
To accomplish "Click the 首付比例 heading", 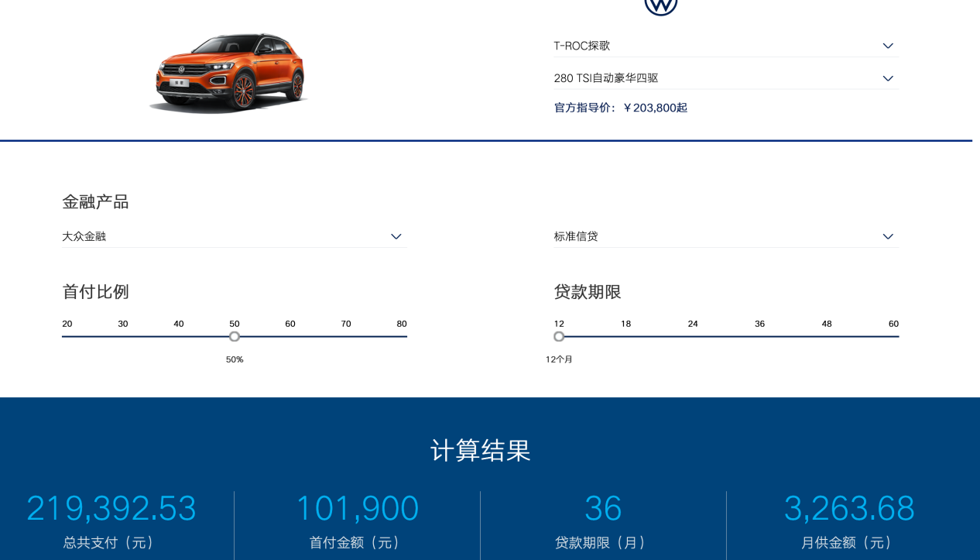I will click(x=95, y=292).
